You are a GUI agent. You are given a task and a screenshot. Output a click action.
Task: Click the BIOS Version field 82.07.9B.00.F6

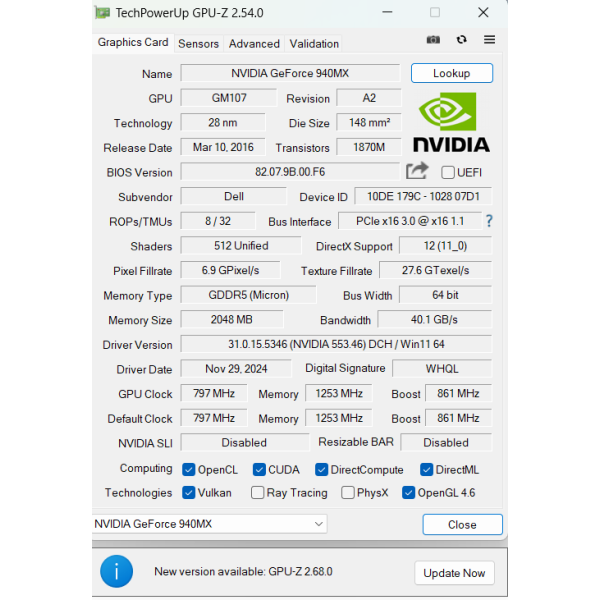click(x=290, y=172)
